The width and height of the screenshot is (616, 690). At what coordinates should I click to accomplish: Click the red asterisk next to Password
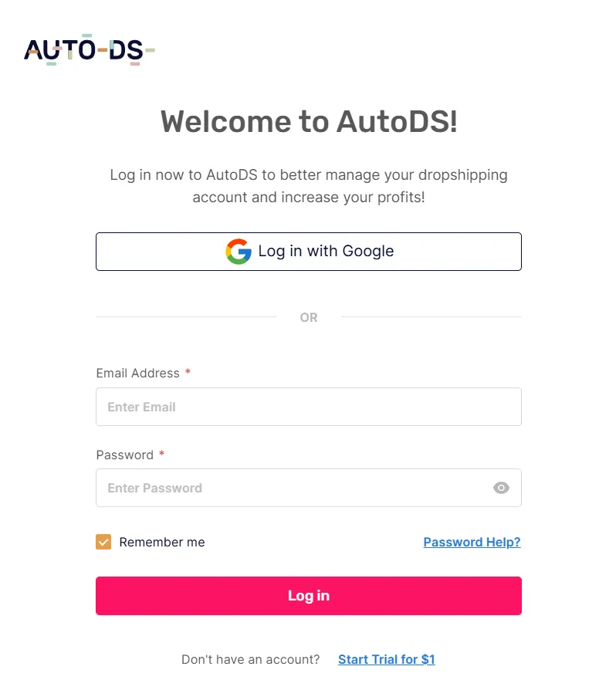point(161,455)
